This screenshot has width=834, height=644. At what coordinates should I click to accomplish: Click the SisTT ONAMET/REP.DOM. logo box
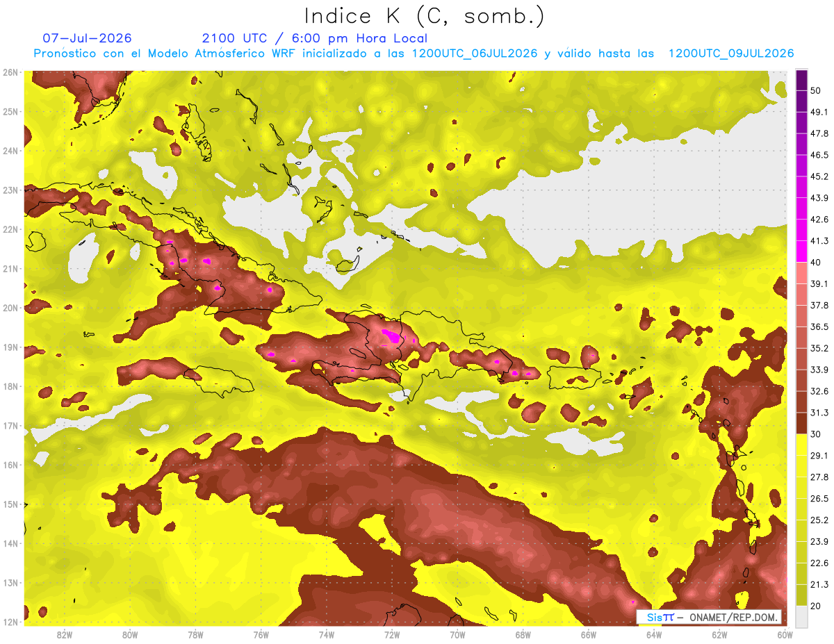pyautogui.click(x=709, y=617)
